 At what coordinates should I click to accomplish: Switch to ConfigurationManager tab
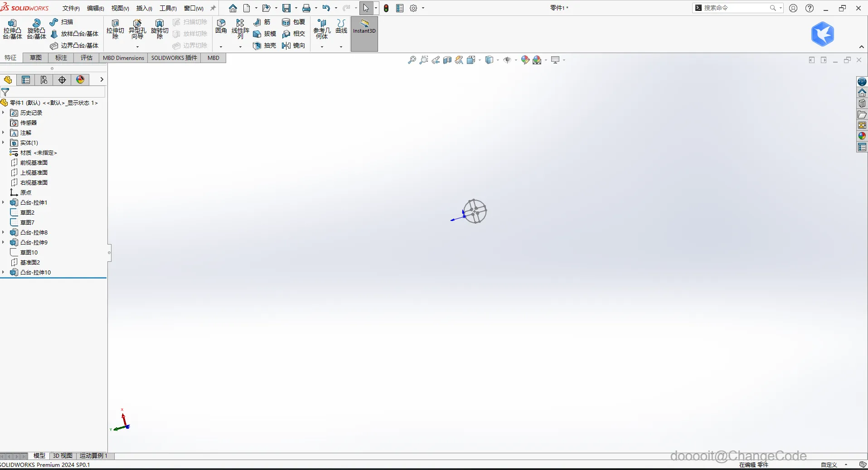click(x=44, y=80)
